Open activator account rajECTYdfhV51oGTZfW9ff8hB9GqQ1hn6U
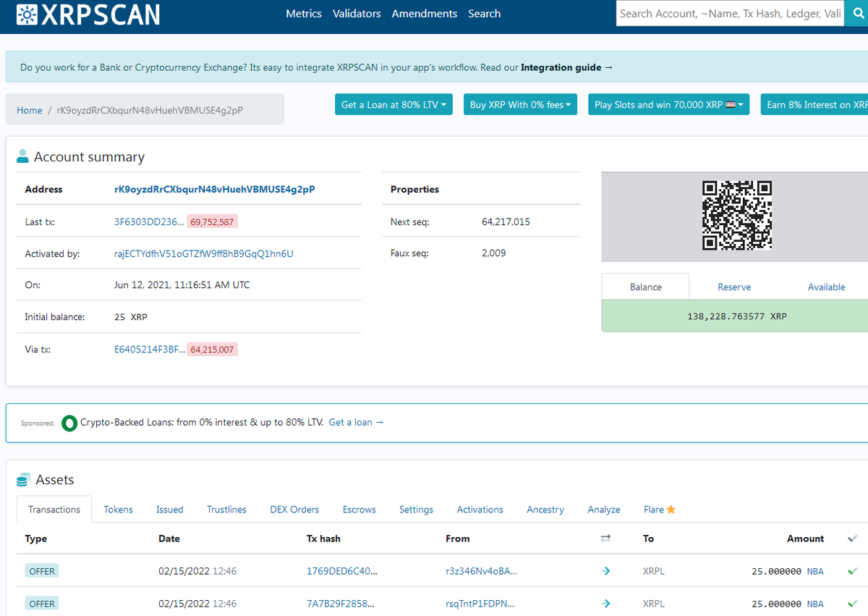Image resolution: width=868 pixels, height=616 pixels. (204, 253)
